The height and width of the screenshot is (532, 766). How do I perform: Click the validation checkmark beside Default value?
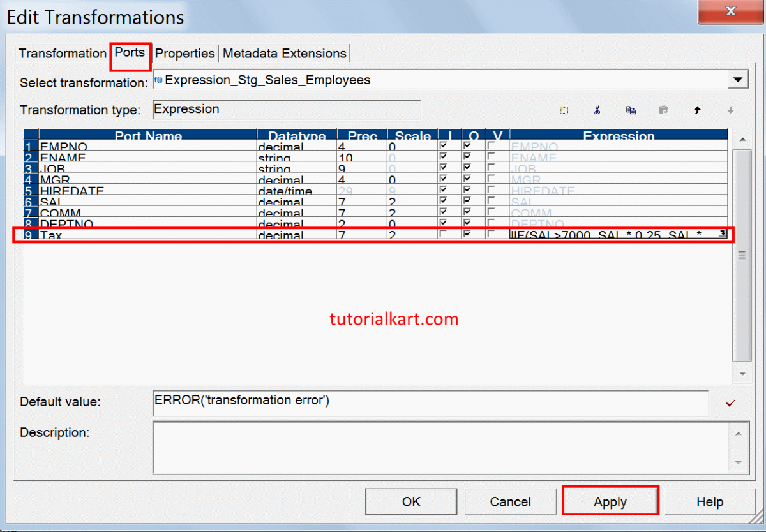pos(731,402)
